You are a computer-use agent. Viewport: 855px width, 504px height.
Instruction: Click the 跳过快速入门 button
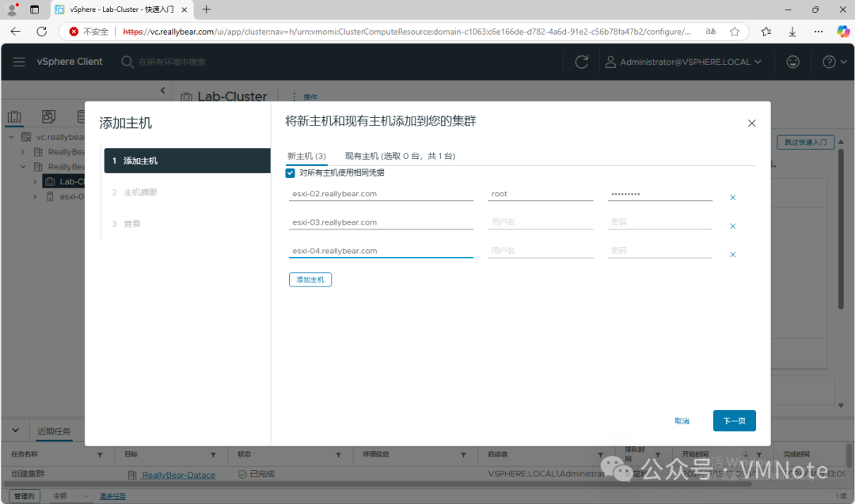805,142
